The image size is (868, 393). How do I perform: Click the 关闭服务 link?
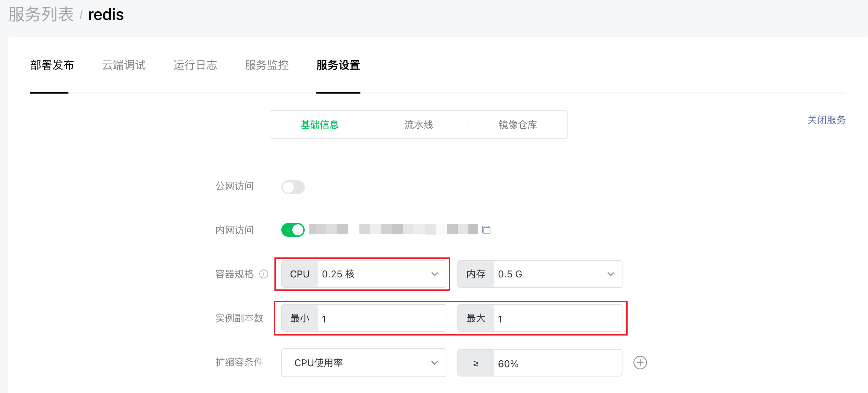[x=826, y=120]
